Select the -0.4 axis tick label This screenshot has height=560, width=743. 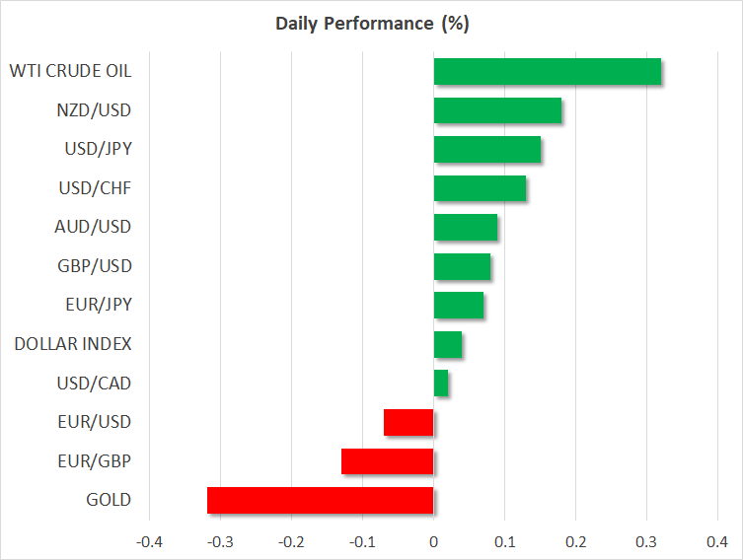tap(148, 542)
